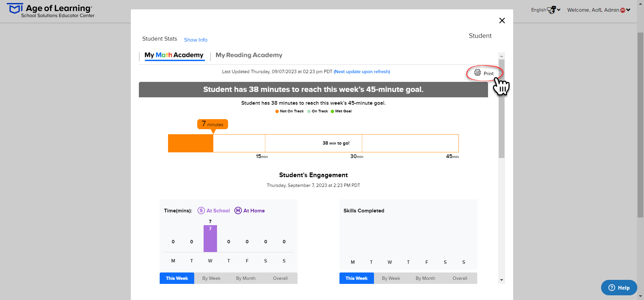Select By Week in Time chart

click(211, 278)
